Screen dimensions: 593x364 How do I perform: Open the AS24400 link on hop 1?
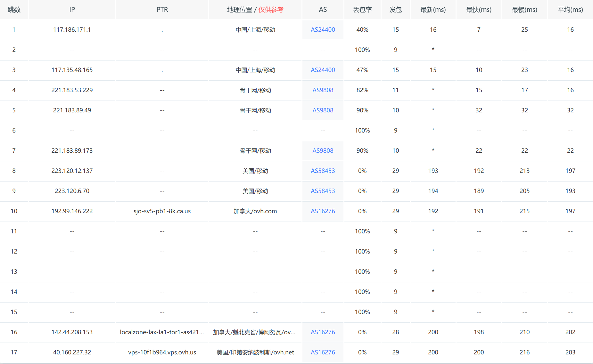pos(322,29)
